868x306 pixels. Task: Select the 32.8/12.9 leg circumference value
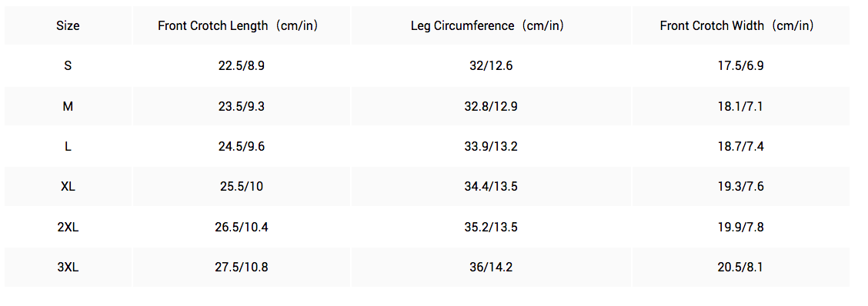coord(491,106)
